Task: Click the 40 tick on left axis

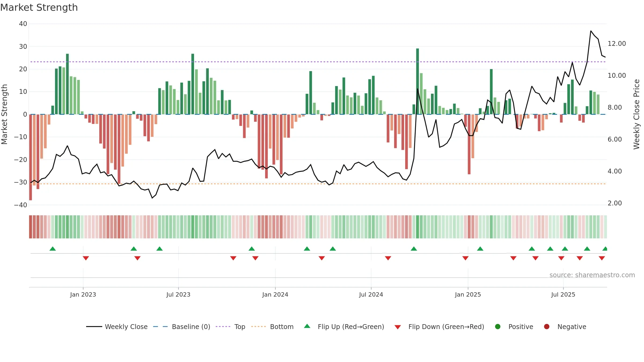Action: click(x=23, y=24)
